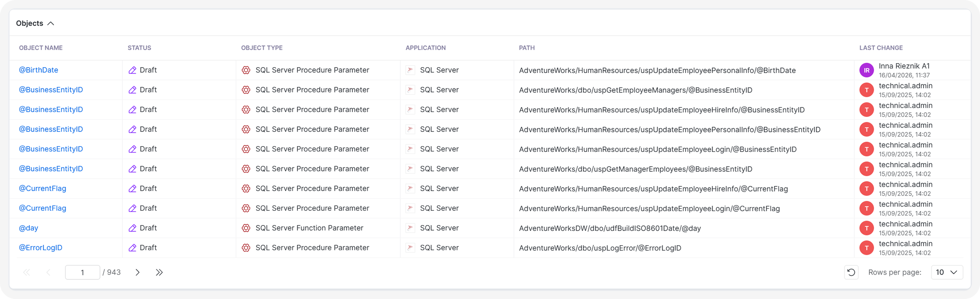Click path ending uspUpdateEmployeePersonalInfo/@BirthDate
980x299 pixels.
[x=657, y=70]
